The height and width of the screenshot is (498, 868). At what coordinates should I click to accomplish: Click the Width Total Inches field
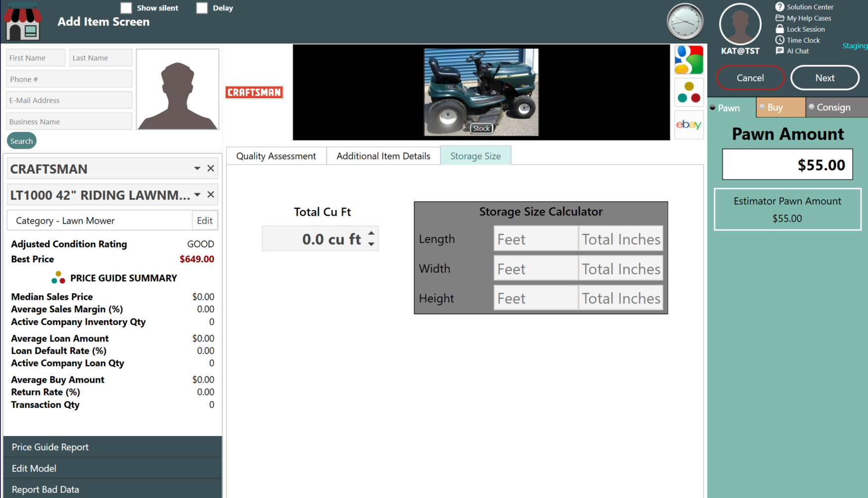click(621, 269)
